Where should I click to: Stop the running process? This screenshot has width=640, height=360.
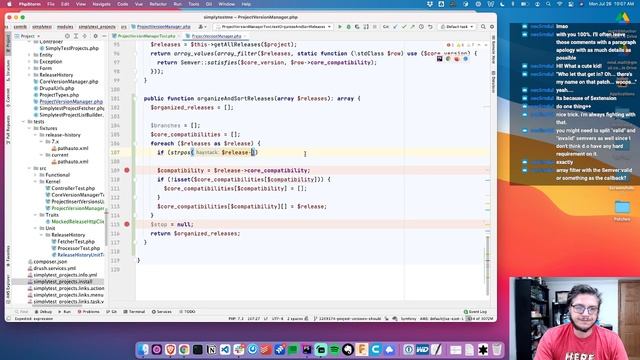point(375,27)
